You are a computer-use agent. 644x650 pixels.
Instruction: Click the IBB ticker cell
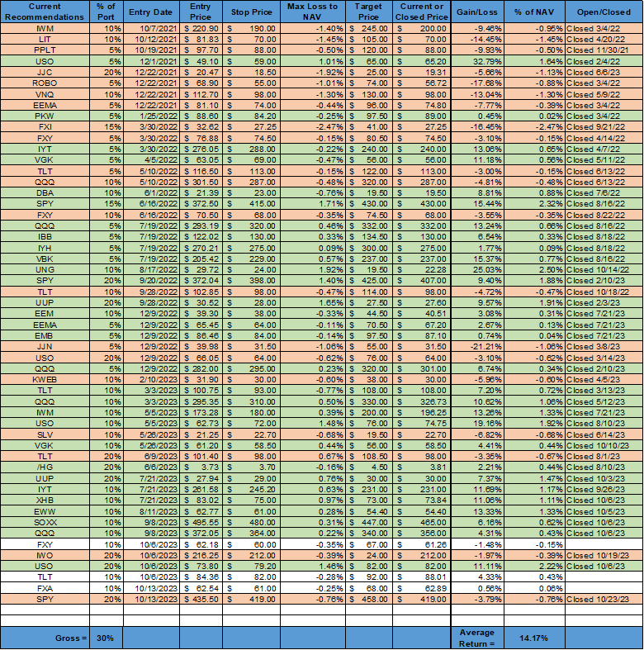click(x=45, y=237)
